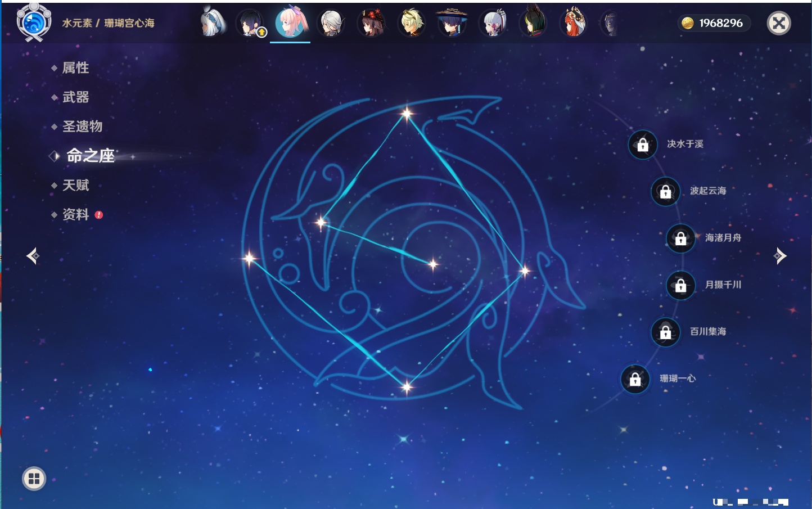This screenshot has width=812, height=509.
Task: Click the locked constellation 波起云海
Action: 665,191
